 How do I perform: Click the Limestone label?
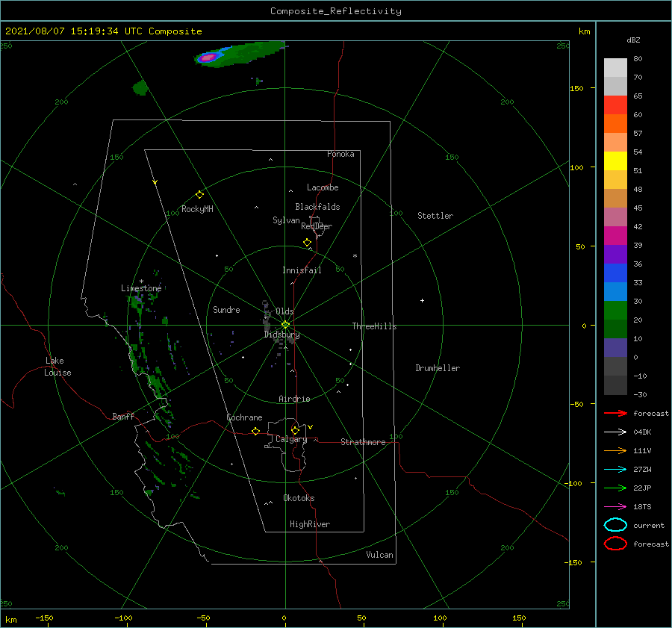pos(141,288)
